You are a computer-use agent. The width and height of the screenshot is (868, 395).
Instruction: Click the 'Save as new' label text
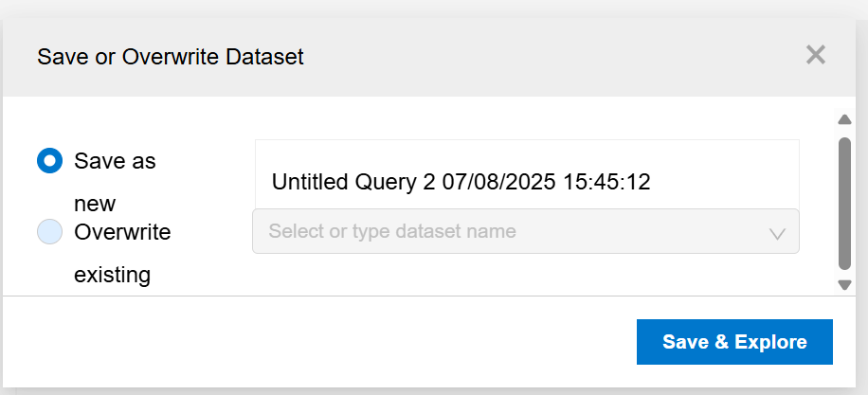tap(116, 182)
